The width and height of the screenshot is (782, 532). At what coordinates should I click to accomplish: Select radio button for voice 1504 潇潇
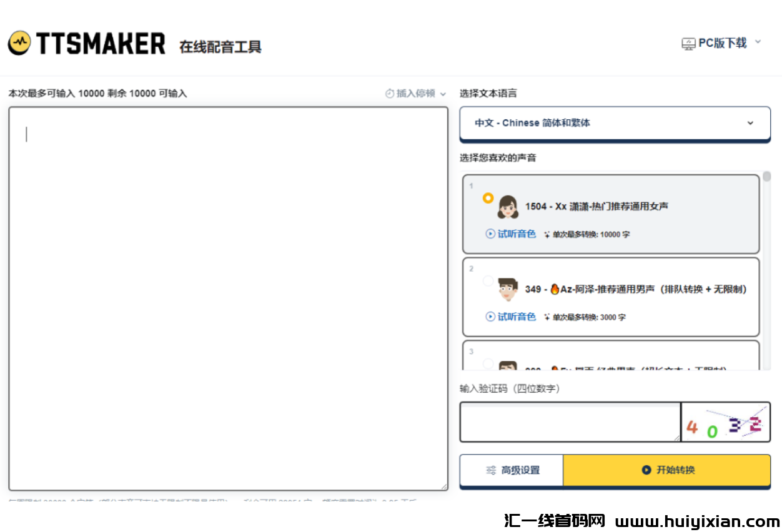[x=489, y=198]
